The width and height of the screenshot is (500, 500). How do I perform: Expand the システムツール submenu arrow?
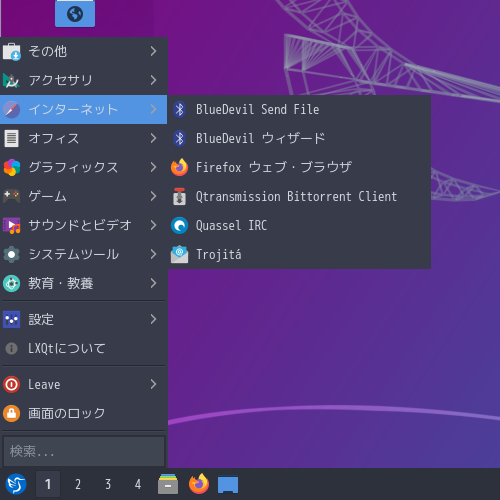coord(153,254)
